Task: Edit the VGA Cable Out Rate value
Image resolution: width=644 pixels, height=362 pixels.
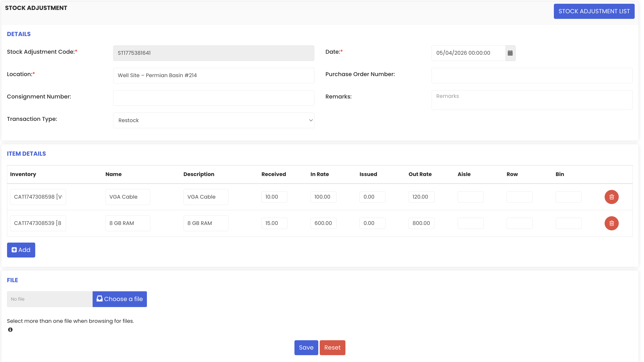Action: [421, 197]
